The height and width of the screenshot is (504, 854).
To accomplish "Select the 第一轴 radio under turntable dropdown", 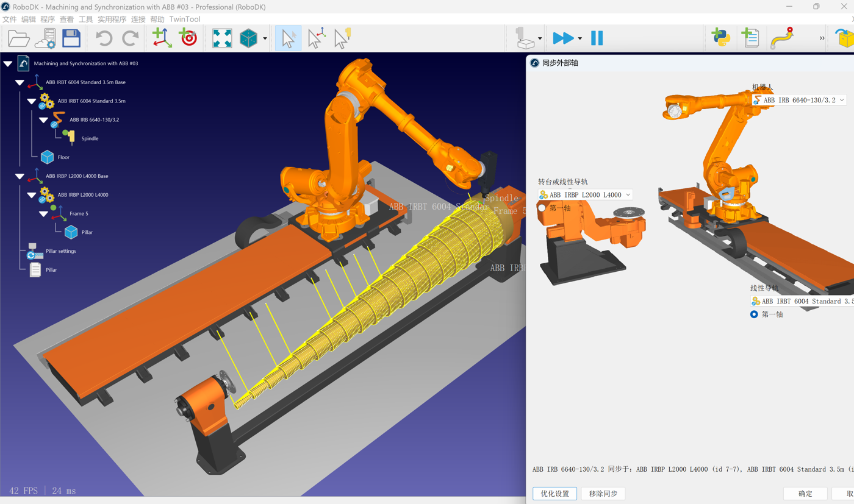I will [x=542, y=208].
